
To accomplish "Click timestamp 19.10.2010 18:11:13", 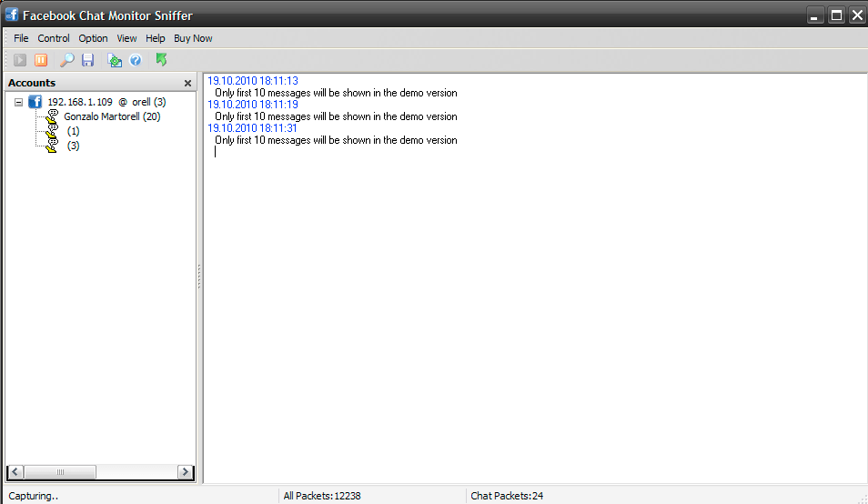I will pos(252,81).
